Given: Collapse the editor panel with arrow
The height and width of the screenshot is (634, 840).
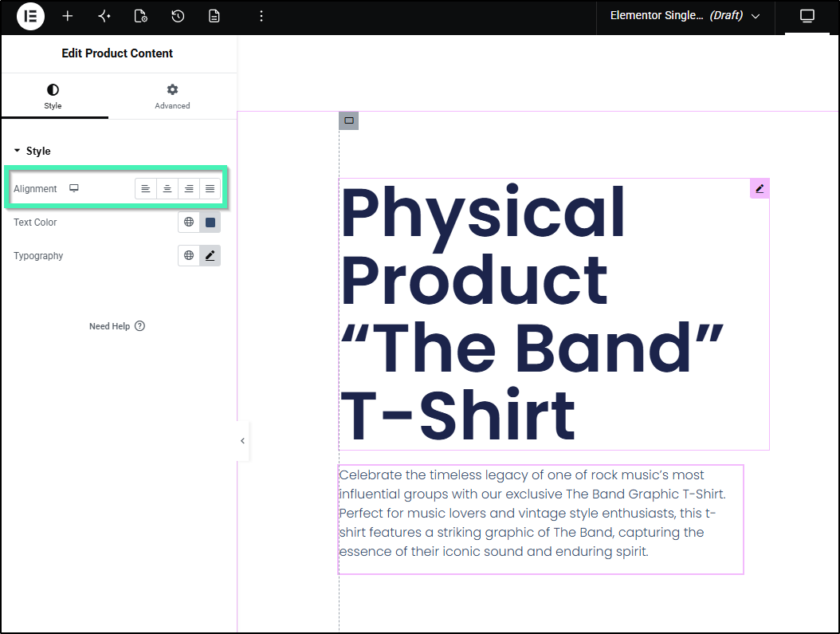Looking at the screenshot, I should pyautogui.click(x=243, y=440).
